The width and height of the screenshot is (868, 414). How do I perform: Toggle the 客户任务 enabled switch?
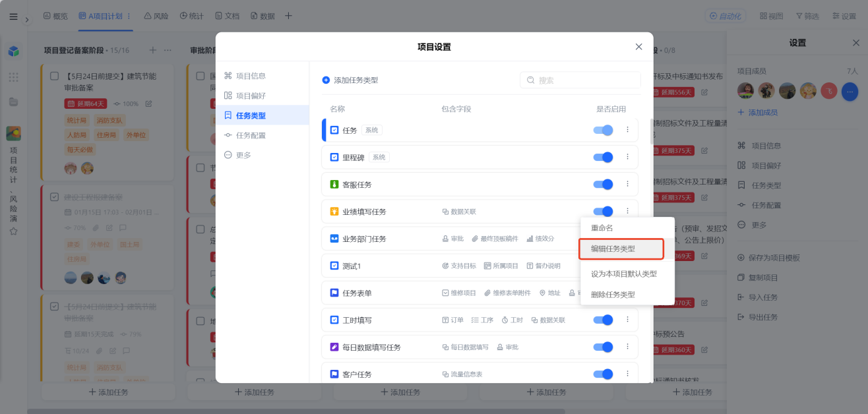tap(604, 374)
